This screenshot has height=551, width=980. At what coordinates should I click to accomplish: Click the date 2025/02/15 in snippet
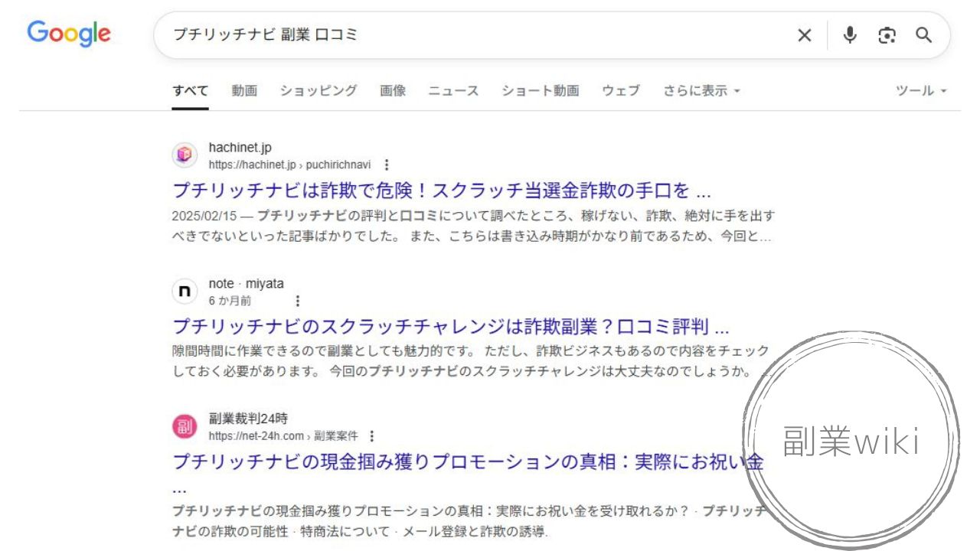[204, 216]
